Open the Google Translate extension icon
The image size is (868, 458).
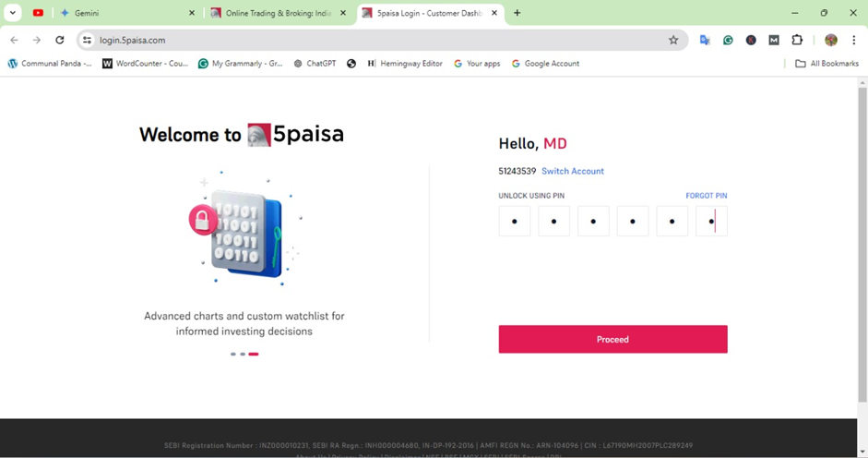click(x=705, y=40)
